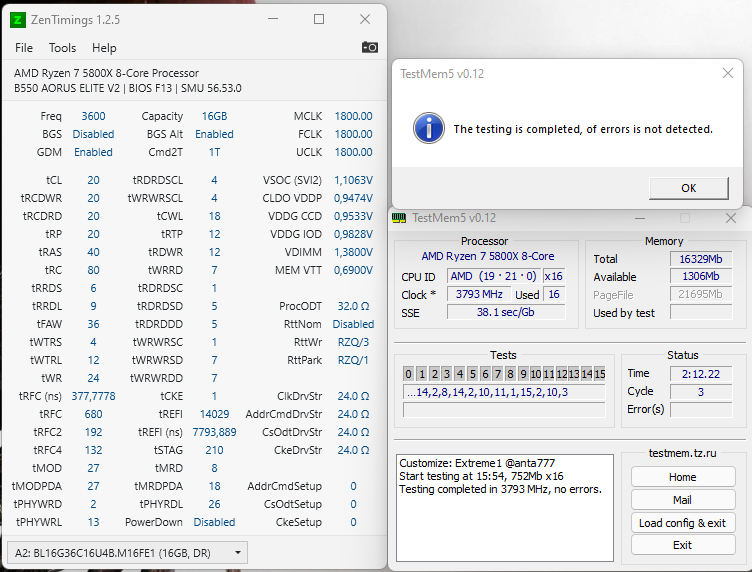
Task: Take ZenTimings screenshot with camera icon
Action: click(x=369, y=47)
